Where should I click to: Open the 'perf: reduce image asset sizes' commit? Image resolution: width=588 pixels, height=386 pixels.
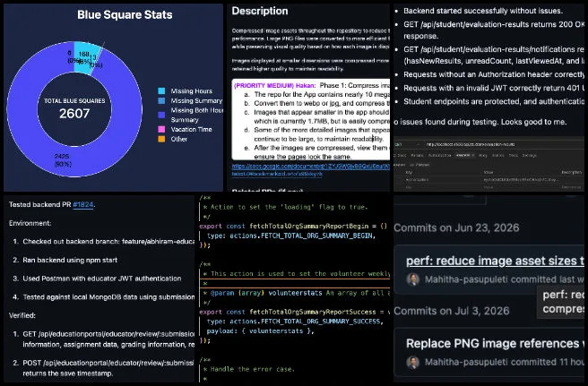click(x=495, y=261)
